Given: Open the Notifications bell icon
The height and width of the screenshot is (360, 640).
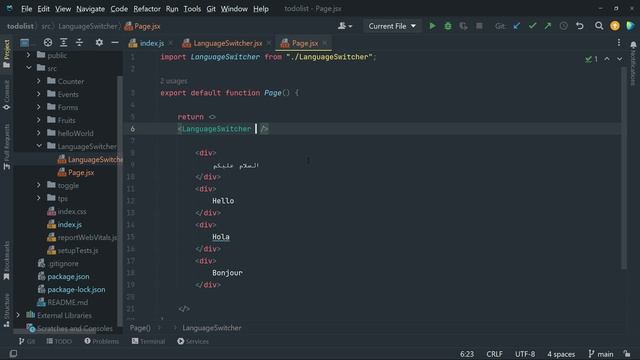Looking at the screenshot, I should pyautogui.click(x=633, y=45).
